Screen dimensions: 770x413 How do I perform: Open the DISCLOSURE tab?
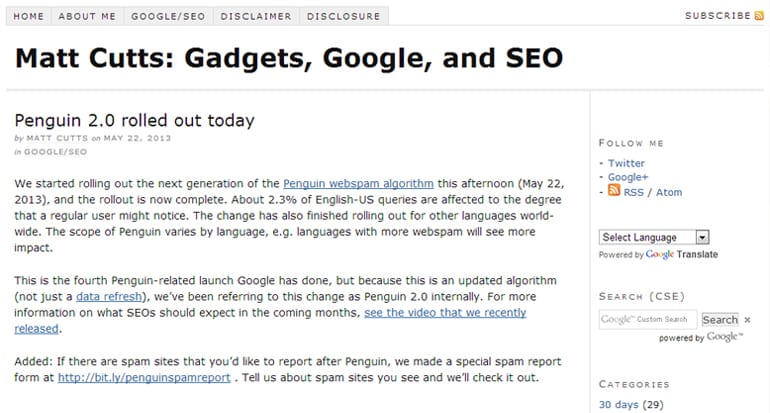(343, 16)
